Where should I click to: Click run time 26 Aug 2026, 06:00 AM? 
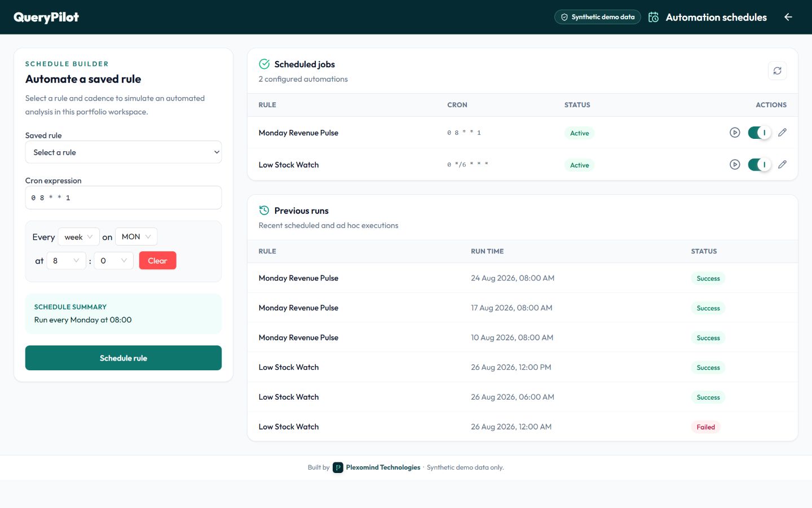click(513, 397)
